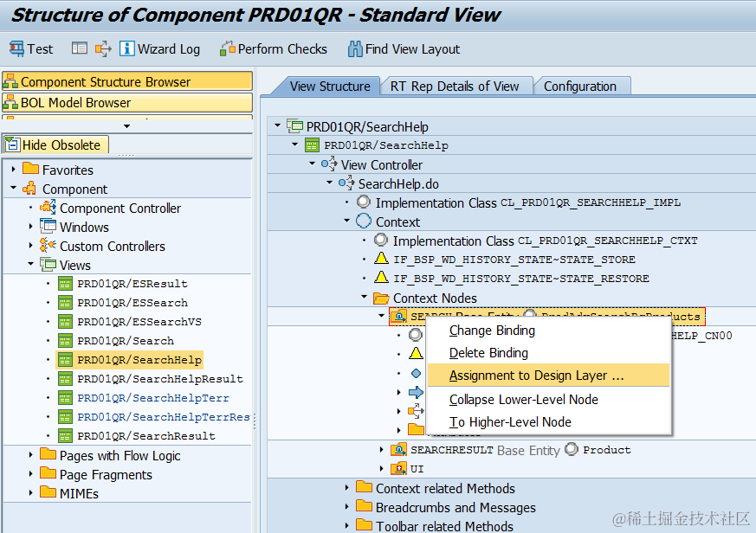Image resolution: width=756 pixels, height=533 pixels.
Task: Click the Pages with Flow Logic folder icon
Action: tap(48, 454)
